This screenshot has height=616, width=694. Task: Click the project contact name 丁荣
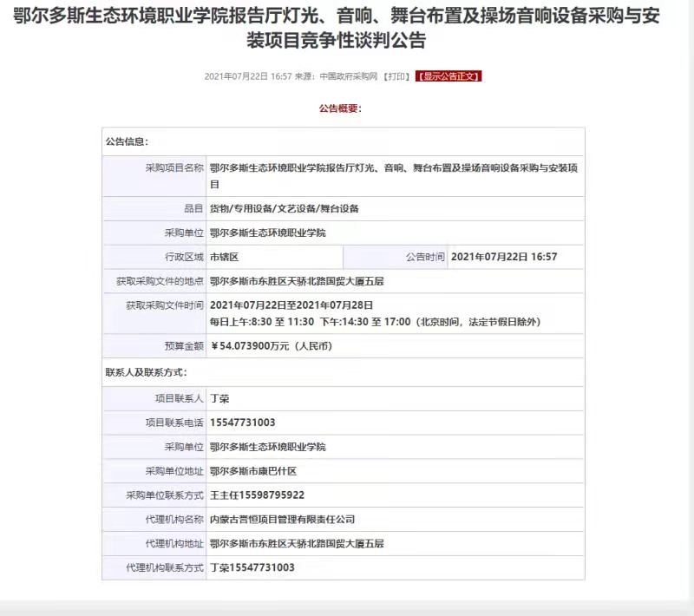click(219, 398)
